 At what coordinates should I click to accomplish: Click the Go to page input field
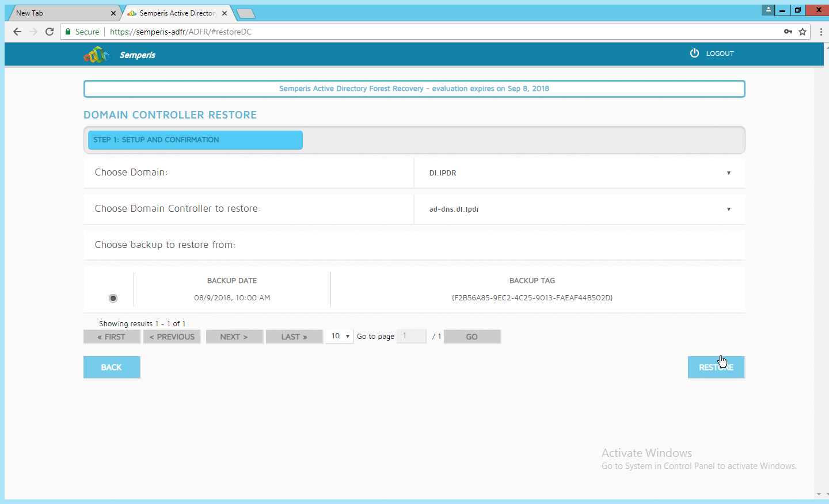[x=412, y=336]
